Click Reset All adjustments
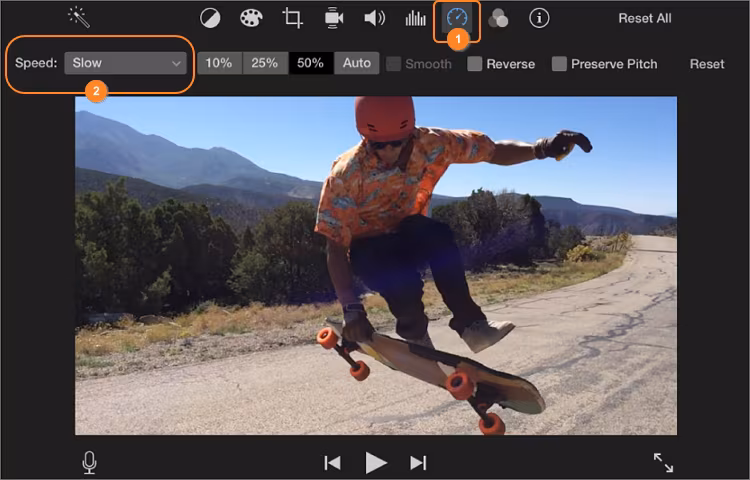This screenshot has height=480, width=750. 645,18
